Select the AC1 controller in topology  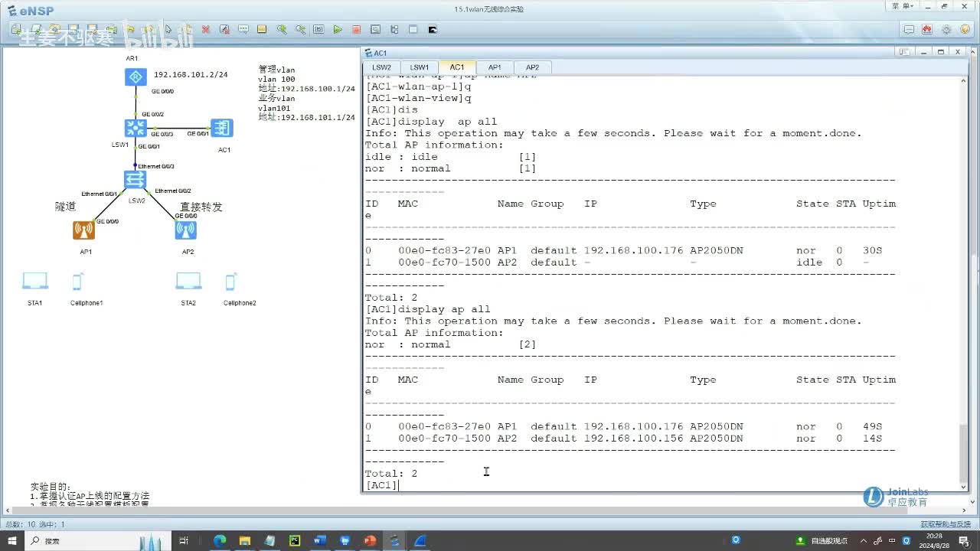(x=223, y=128)
